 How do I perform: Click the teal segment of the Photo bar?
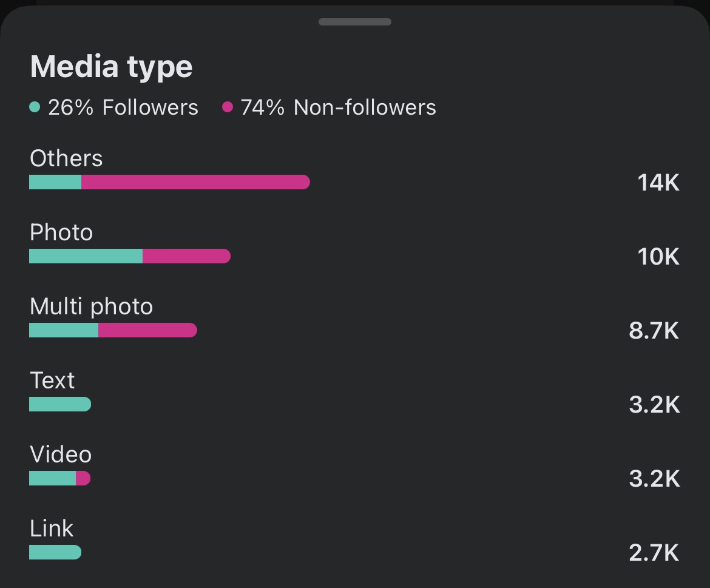point(86,256)
